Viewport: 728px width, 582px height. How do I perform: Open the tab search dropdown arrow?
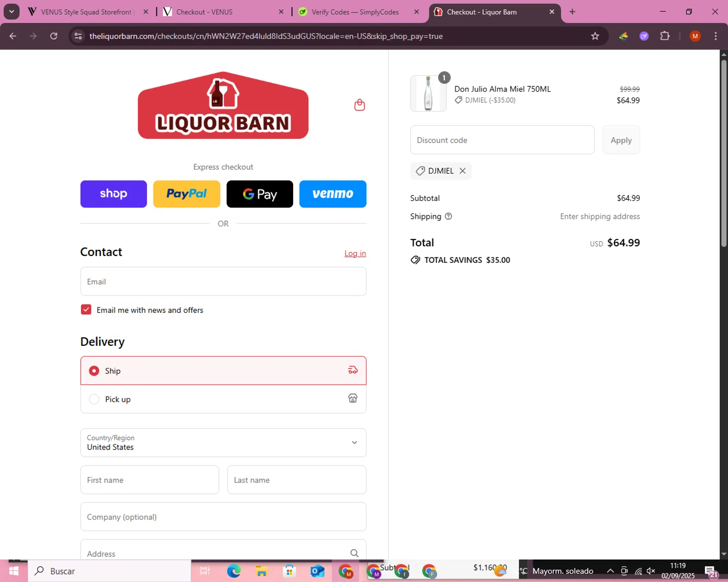click(12, 12)
